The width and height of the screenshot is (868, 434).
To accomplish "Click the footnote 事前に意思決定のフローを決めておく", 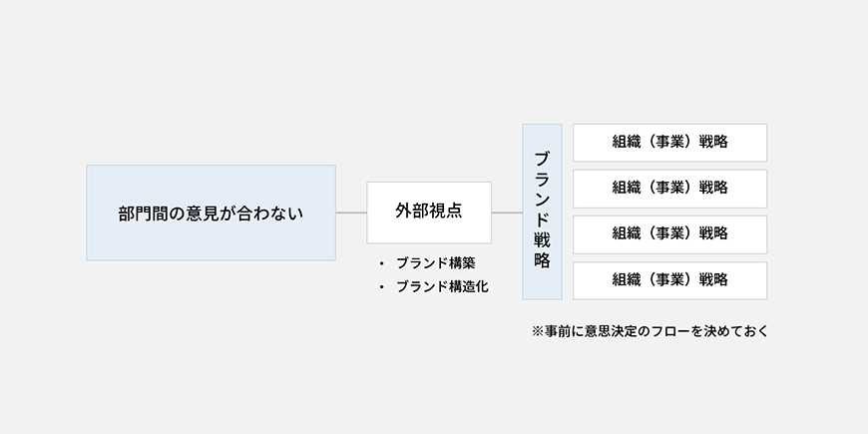I will (x=656, y=331).
